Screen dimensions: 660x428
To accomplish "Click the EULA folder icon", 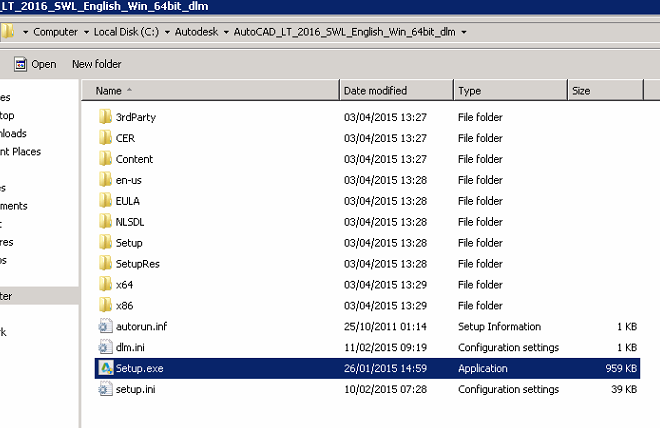I will (105, 201).
